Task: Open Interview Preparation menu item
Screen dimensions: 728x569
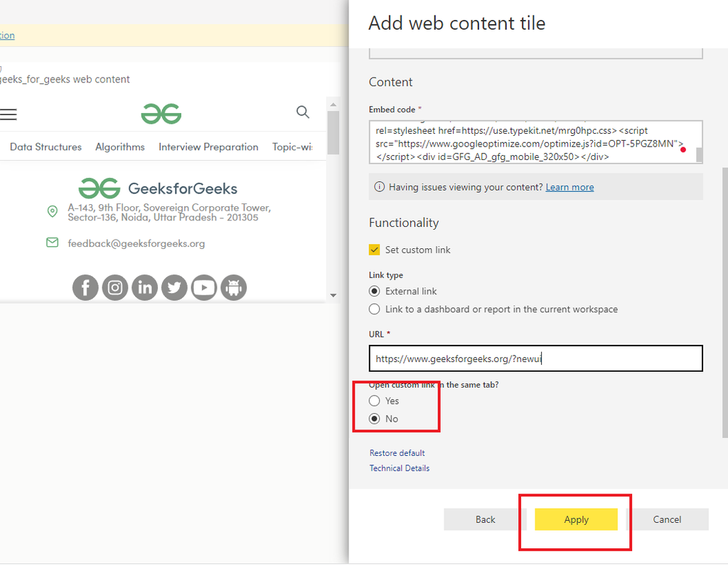Action: pyautogui.click(x=208, y=147)
